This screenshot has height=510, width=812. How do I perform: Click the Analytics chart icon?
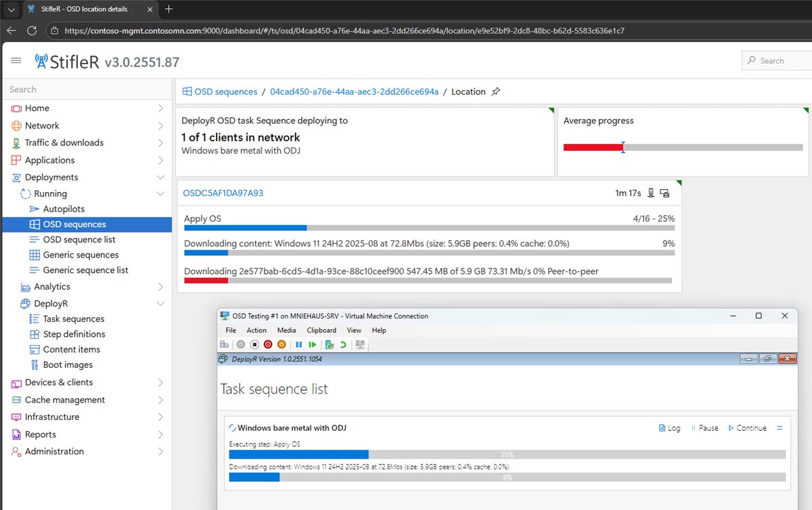(26, 287)
